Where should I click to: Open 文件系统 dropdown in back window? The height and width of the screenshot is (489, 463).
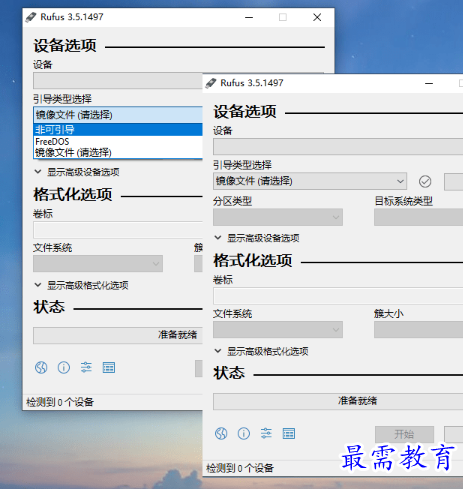98,263
